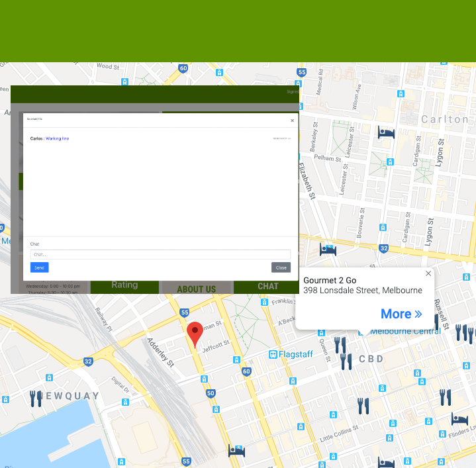The image size is (476, 468).
Task: Click the 'Working fine' chat message
Action: click(58, 138)
